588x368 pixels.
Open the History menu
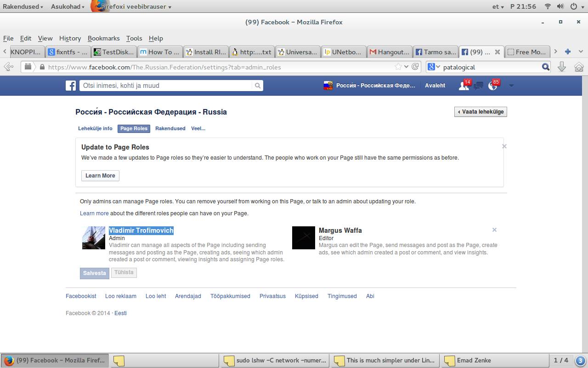coord(70,38)
